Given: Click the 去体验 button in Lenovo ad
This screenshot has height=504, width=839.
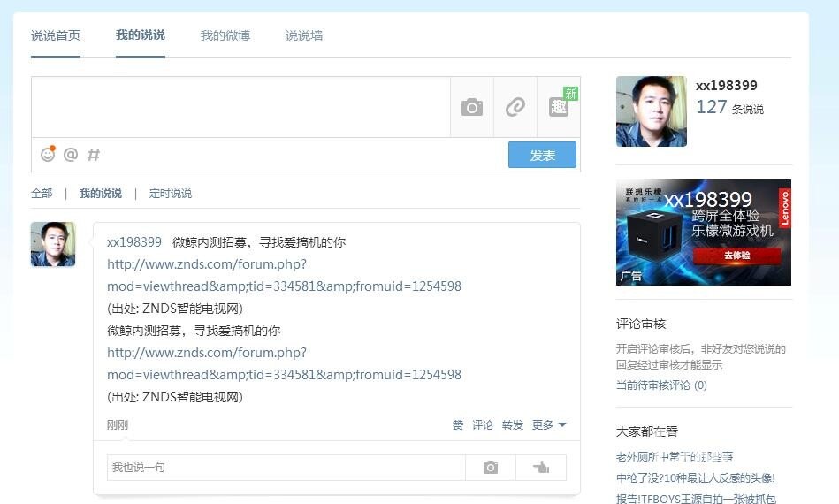Looking at the screenshot, I should pos(736,256).
